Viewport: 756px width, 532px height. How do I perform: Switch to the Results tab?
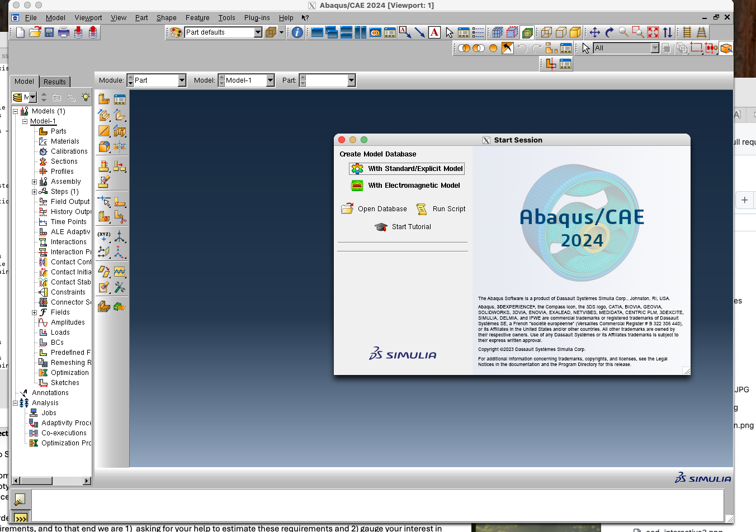(x=55, y=82)
